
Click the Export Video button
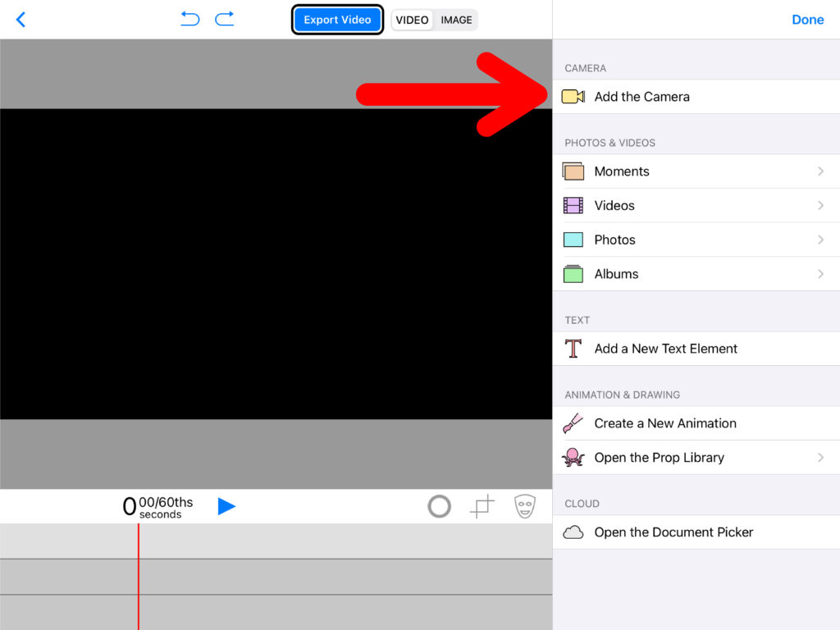pos(337,20)
